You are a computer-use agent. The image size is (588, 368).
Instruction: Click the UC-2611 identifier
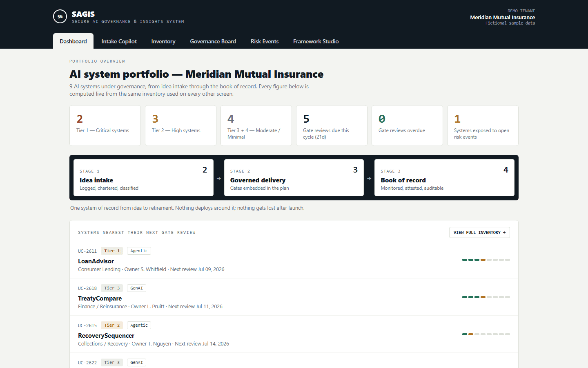pos(87,251)
